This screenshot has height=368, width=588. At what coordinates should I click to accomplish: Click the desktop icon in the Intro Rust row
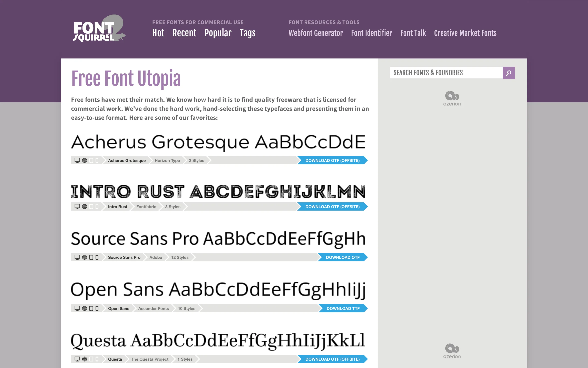[x=77, y=207]
